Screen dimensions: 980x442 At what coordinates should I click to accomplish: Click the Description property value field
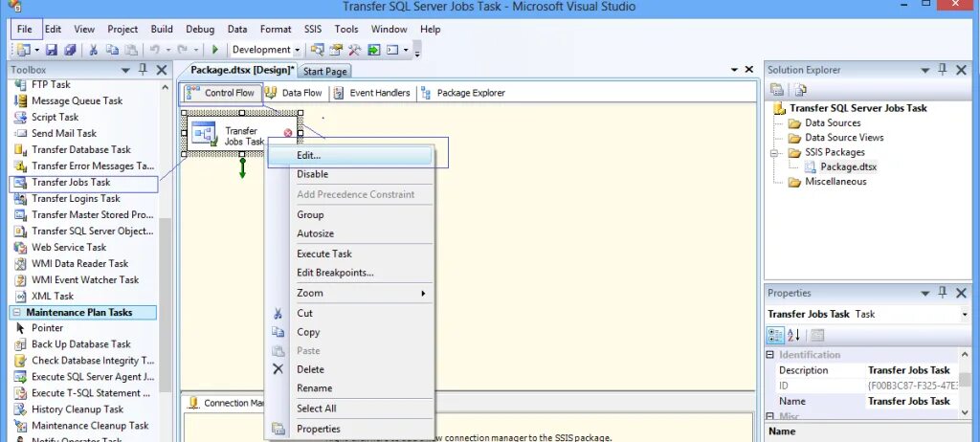click(910, 370)
